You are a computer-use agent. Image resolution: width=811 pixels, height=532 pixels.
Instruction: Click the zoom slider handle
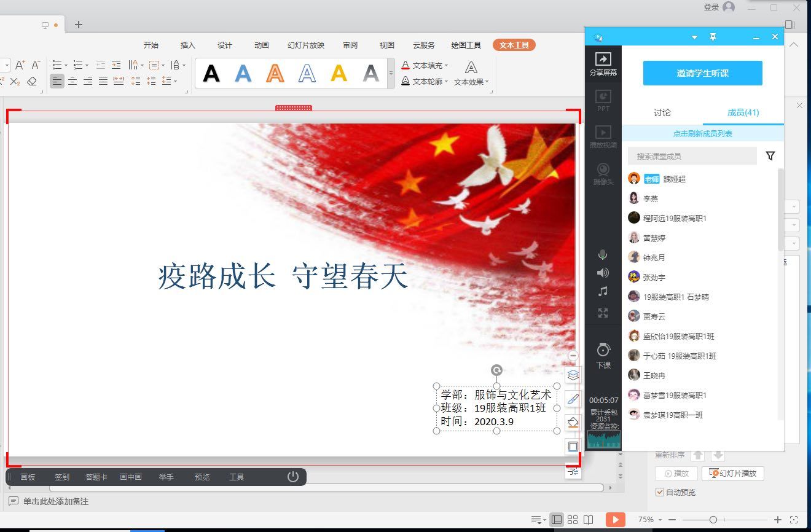[713, 520]
